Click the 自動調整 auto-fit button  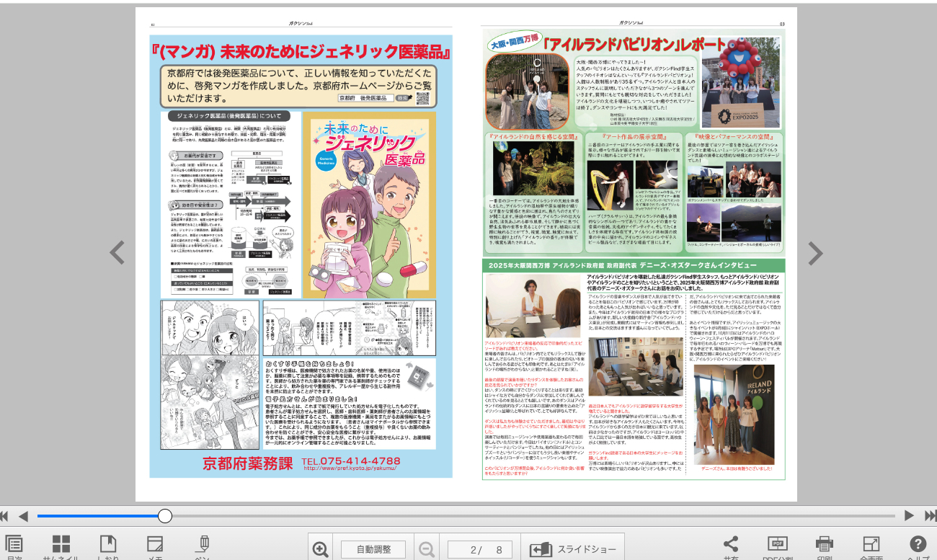click(374, 549)
